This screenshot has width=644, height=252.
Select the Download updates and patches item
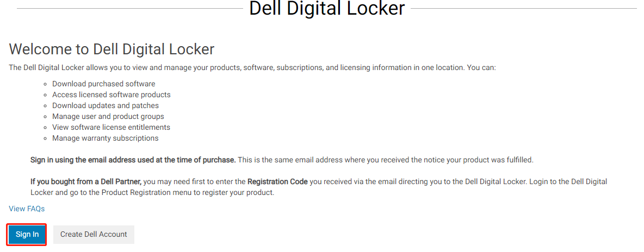click(106, 105)
